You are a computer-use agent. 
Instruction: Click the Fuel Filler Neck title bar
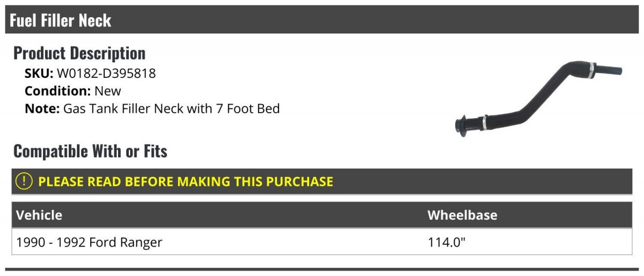60,20
